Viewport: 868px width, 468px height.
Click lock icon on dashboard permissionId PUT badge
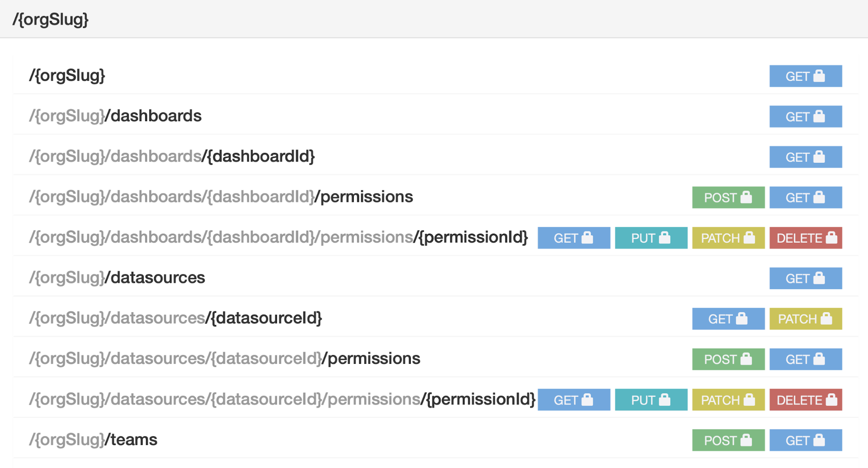[664, 237]
